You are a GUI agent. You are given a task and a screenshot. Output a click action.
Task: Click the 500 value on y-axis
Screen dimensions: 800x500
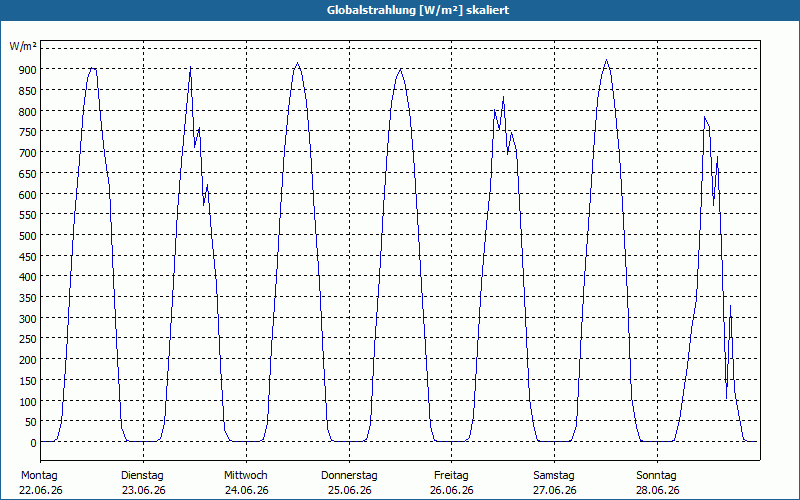(x=28, y=236)
